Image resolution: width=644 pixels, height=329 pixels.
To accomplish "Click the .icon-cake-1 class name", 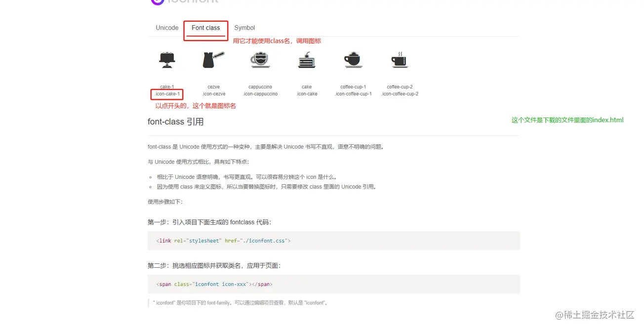I will click(167, 94).
